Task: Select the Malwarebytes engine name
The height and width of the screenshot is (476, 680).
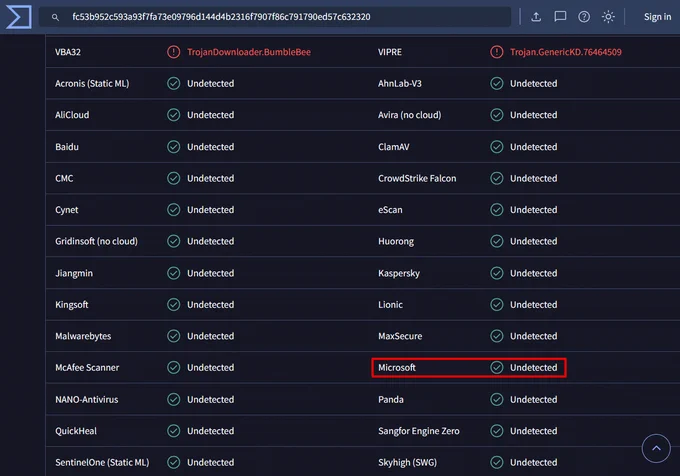Action: 83,336
